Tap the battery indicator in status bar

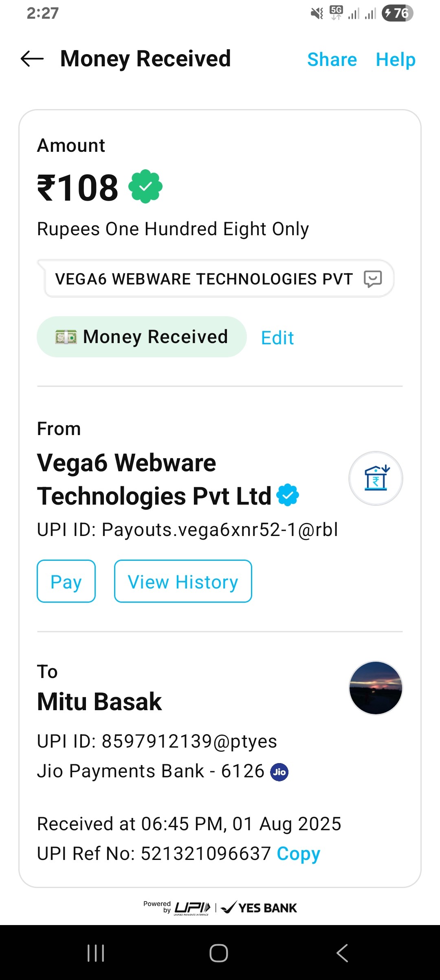(x=397, y=13)
